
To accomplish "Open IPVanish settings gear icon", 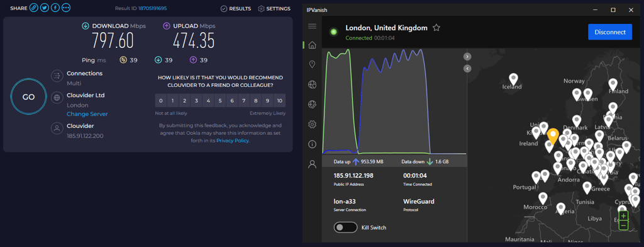I will coord(312,124).
